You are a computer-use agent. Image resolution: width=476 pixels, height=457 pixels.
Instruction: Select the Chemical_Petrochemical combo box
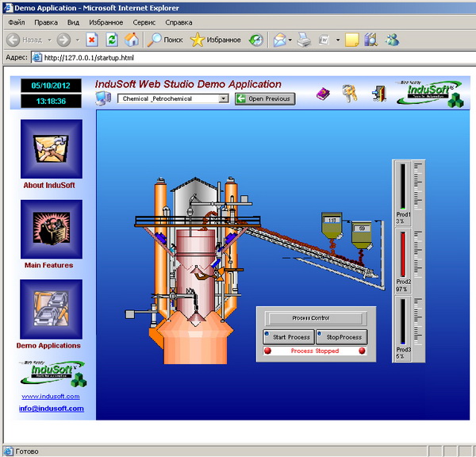click(x=173, y=98)
